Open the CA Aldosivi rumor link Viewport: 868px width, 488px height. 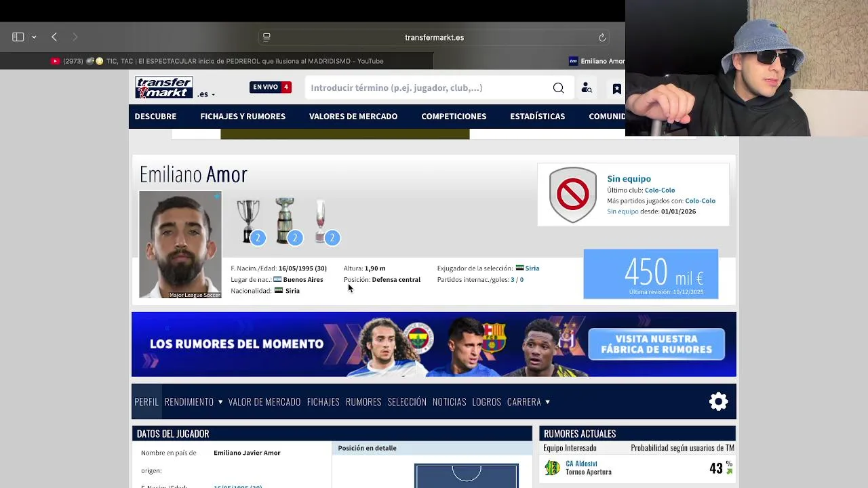click(x=581, y=464)
